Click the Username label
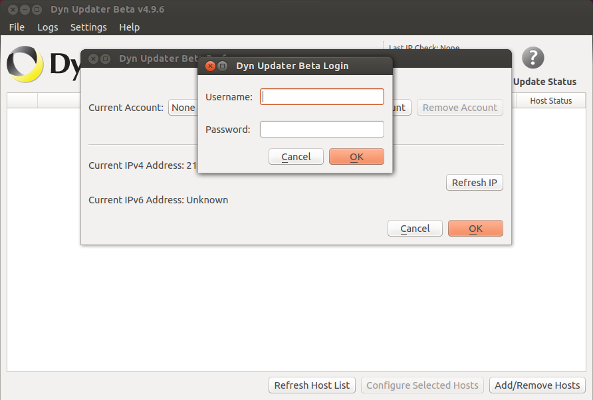 coord(229,97)
